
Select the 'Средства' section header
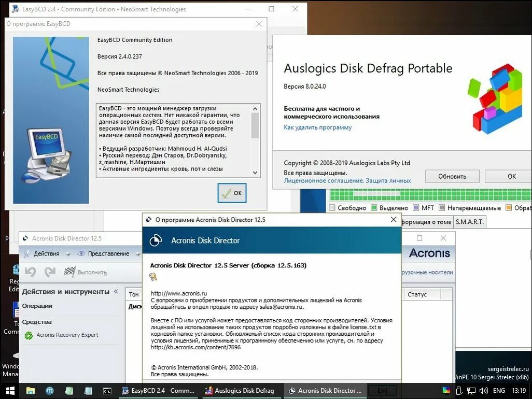(37, 322)
